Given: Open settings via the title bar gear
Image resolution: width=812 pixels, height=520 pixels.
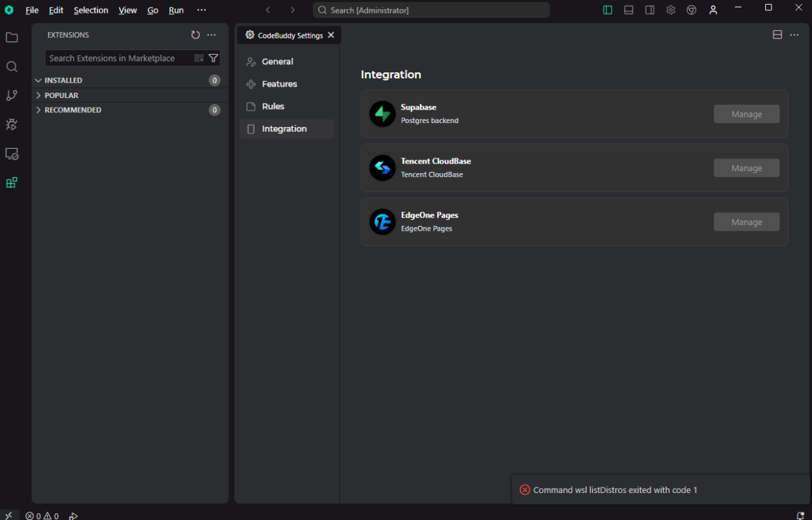Looking at the screenshot, I should tap(671, 10).
